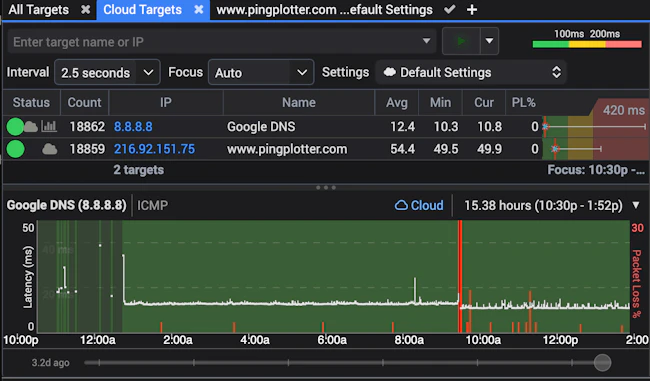This screenshot has height=381, width=650.
Task: Sort by the Name column header
Action: [x=299, y=102]
